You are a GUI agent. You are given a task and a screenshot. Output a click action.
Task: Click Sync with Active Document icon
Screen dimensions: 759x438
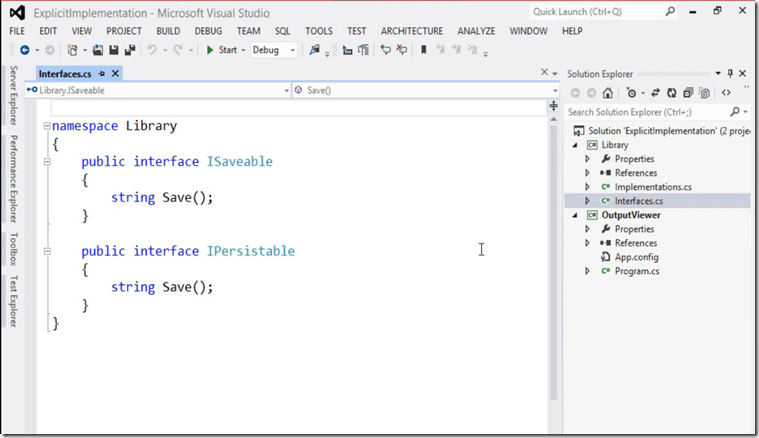point(655,93)
